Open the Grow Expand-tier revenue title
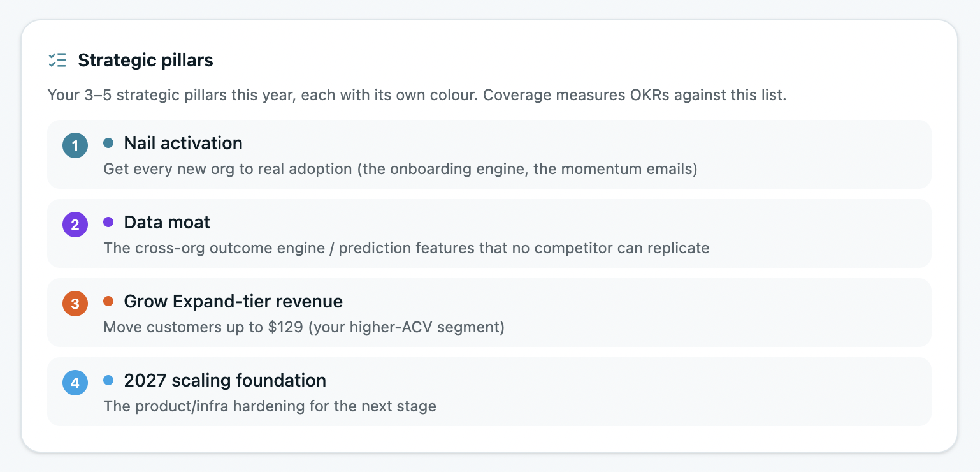 click(233, 301)
